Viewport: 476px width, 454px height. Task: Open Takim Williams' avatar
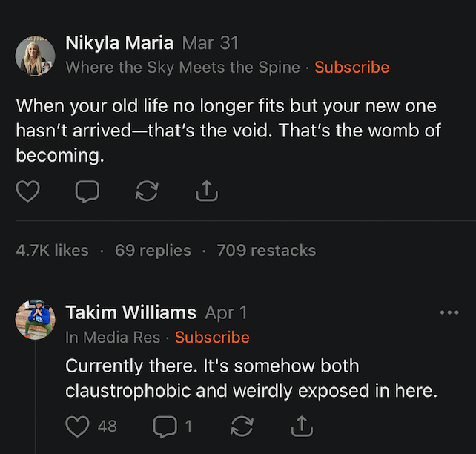tap(35, 320)
